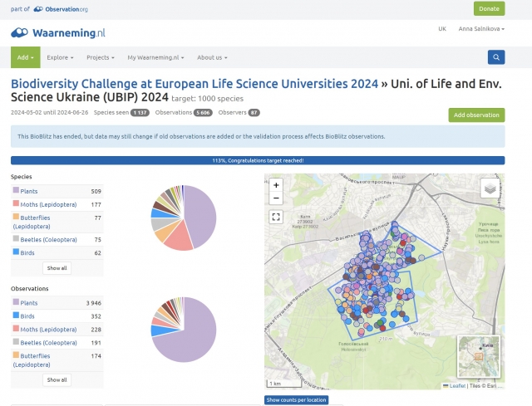Click the Donate button

(x=489, y=8)
